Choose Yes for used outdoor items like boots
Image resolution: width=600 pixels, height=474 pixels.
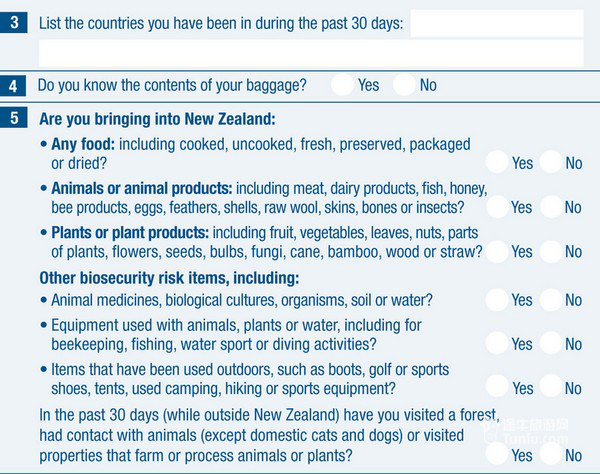tap(497, 386)
